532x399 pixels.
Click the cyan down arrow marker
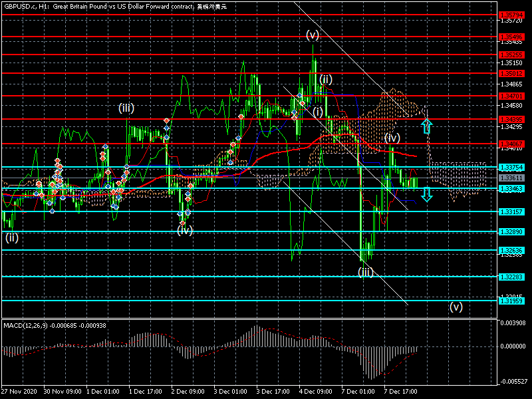click(427, 194)
